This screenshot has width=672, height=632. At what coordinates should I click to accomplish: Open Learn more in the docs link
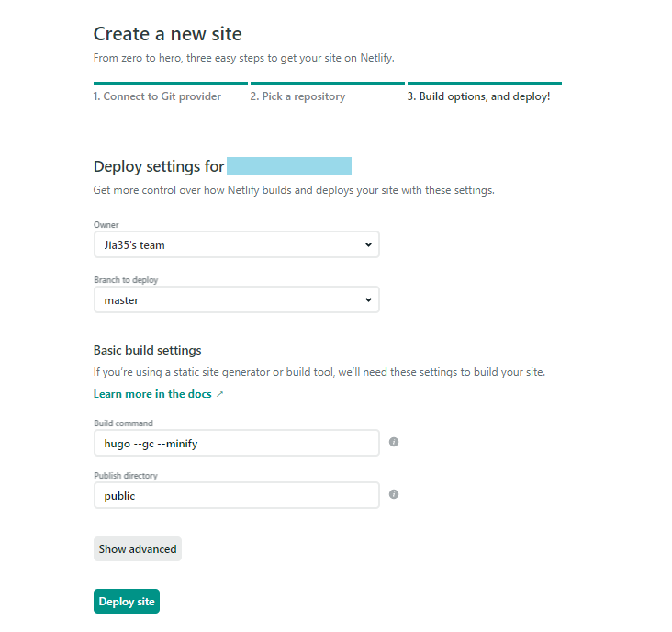click(x=152, y=394)
